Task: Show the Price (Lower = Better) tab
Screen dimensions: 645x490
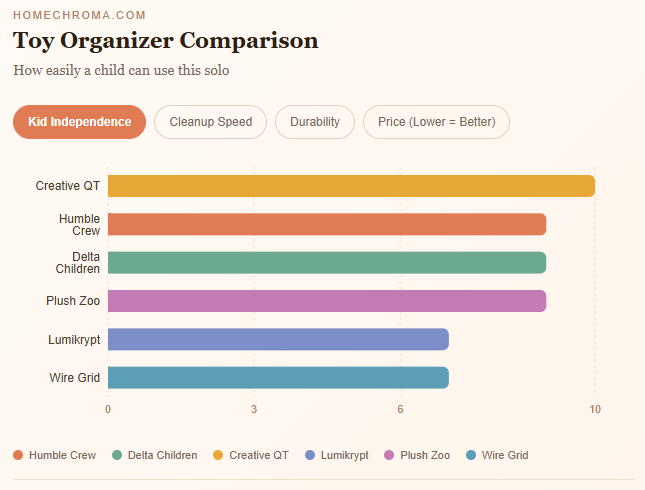Action: point(436,122)
